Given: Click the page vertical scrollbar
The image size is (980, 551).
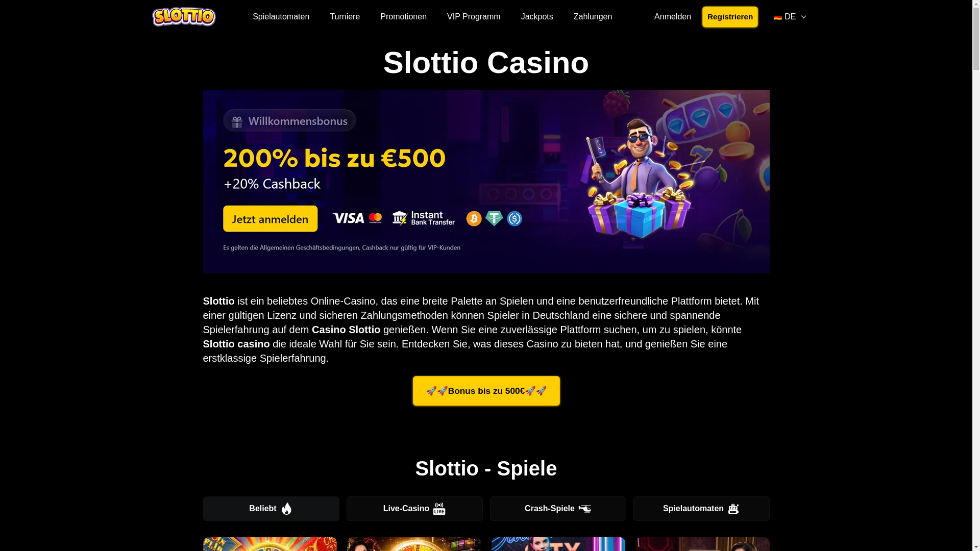Looking at the screenshot, I should click(x=976, y=275).
